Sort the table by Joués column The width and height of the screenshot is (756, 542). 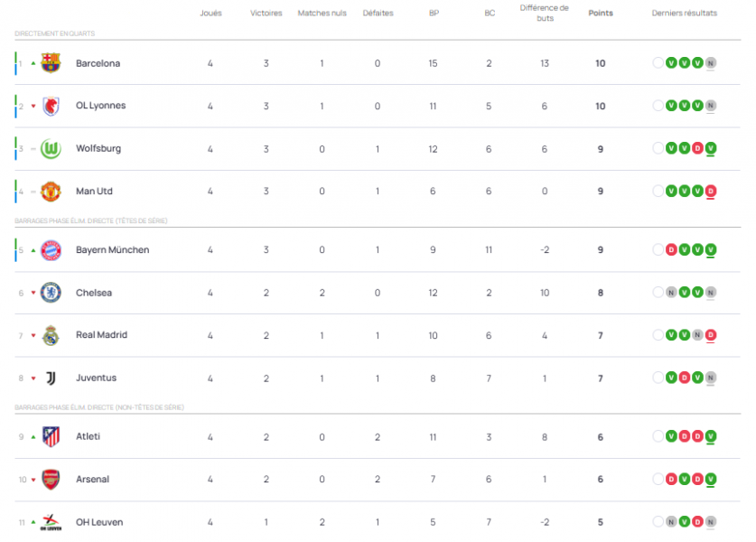[210, 13]
